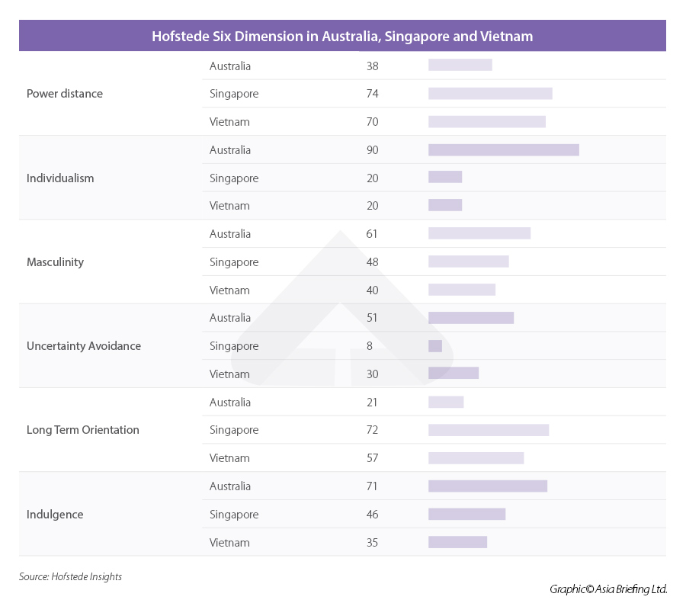The height and width of the screenshot is (616, 686).
Task: Click Australia's Masculinity value 61
Action: (x=372, y=234)
